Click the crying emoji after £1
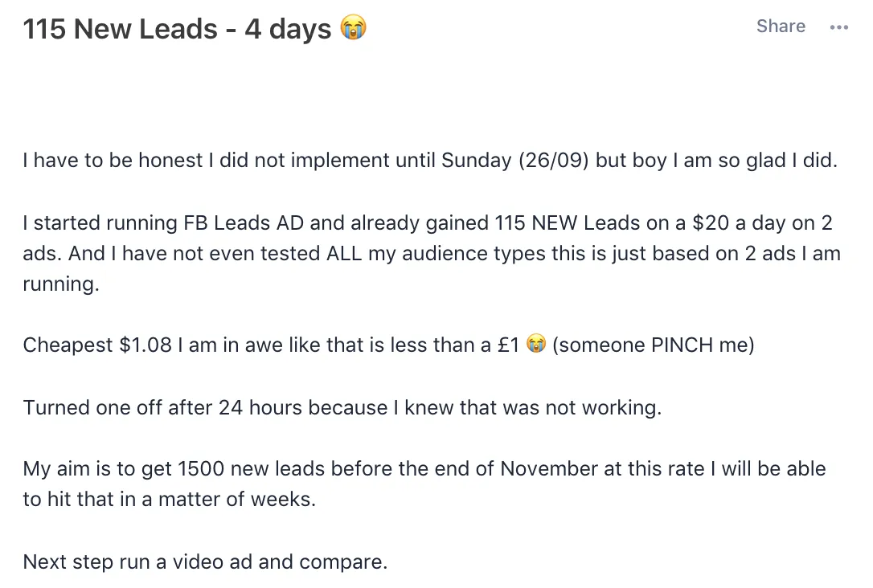The image size is (873, 588). pyautogui.click(x=536, y=343)
